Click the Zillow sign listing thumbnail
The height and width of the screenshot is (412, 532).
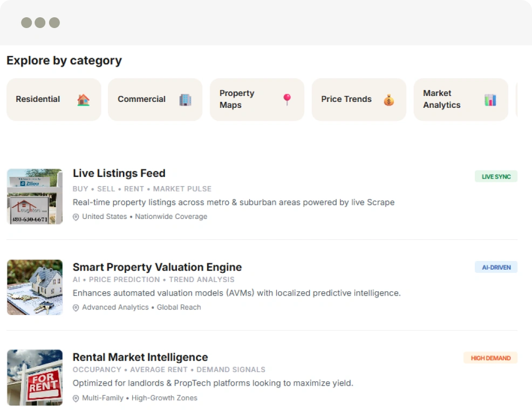click(35, 196)
